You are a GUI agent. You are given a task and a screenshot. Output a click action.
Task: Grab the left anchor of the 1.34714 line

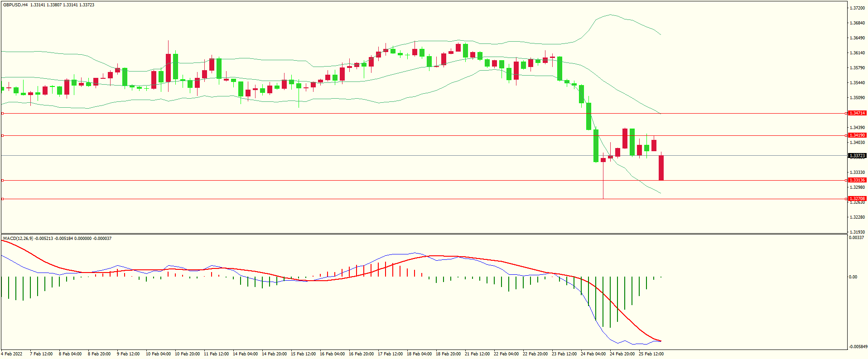tap(2, 114)
